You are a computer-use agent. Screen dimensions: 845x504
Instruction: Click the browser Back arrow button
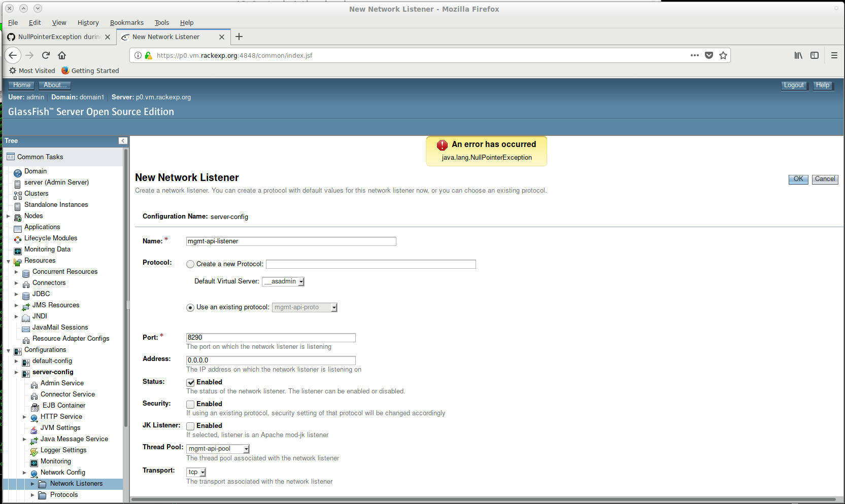tap(13, 55)
